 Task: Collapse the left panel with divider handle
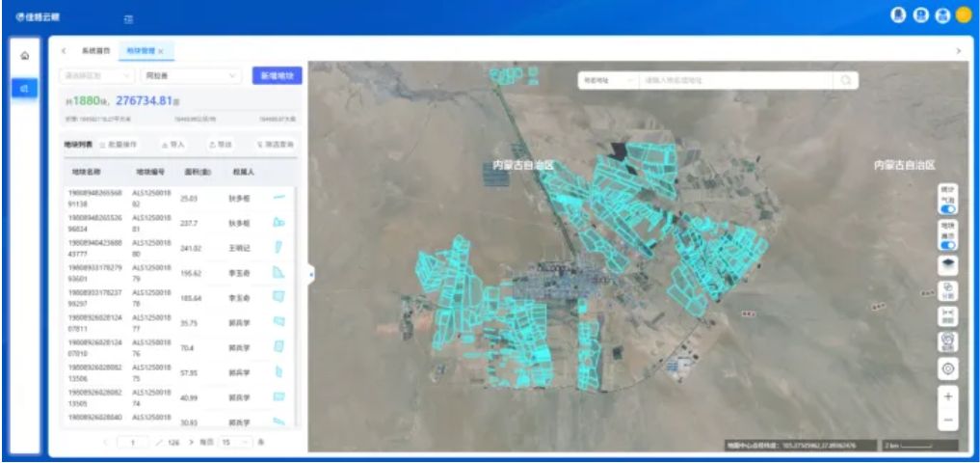pyautogui.click(x=310, y=275)
